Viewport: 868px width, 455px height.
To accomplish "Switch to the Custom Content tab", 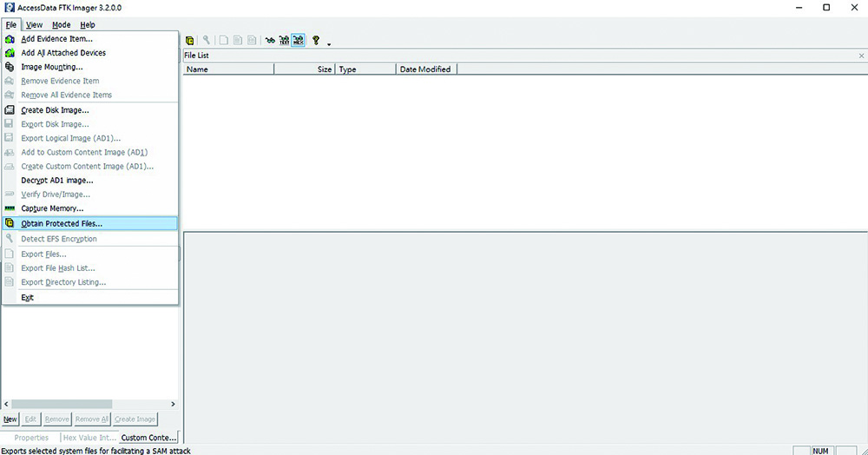I will point(148,438).
